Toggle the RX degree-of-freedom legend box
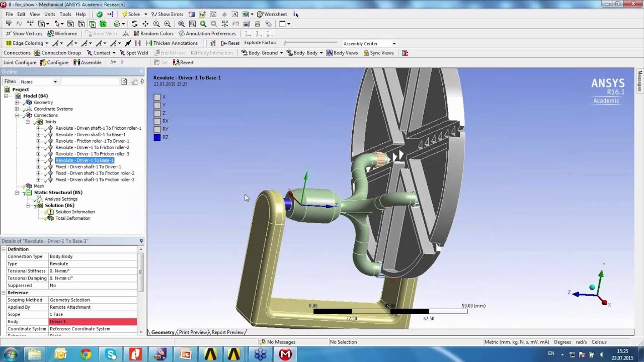The image size is (644, 362). tap(157, 121)
